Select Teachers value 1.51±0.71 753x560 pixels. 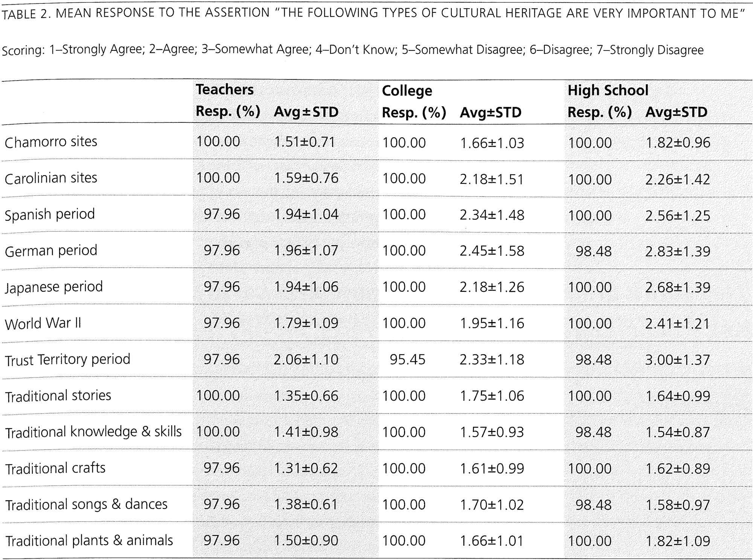[x=305, y=142]
